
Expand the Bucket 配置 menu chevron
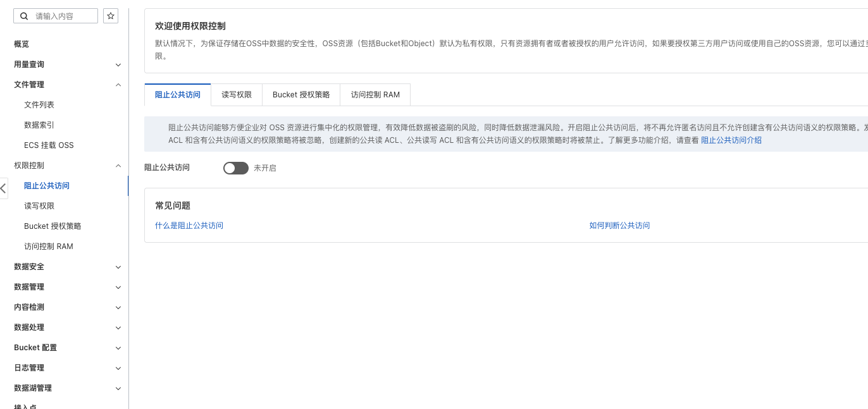click(118, 348)
